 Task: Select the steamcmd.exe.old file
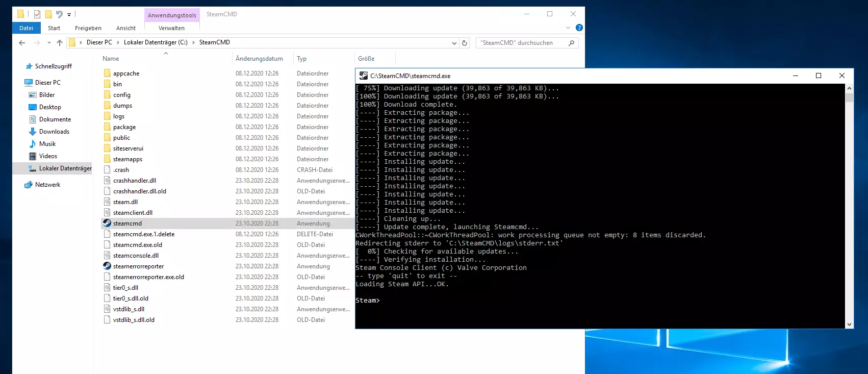pyautogui.click(x=138, y=244)
